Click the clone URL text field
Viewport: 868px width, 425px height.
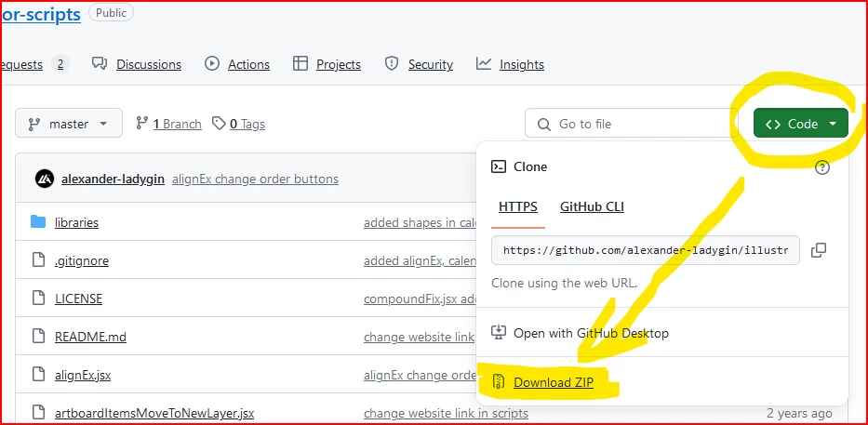[x=645, y=250]
